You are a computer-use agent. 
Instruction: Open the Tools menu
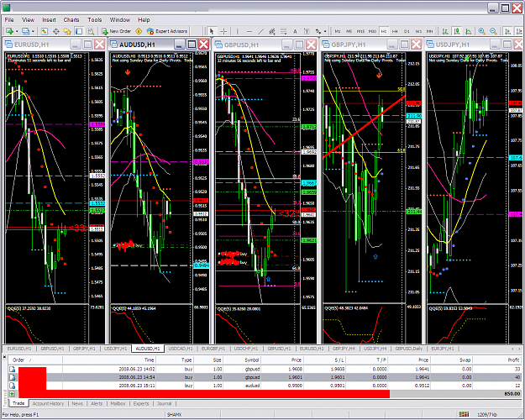click(x=95, y=20)
